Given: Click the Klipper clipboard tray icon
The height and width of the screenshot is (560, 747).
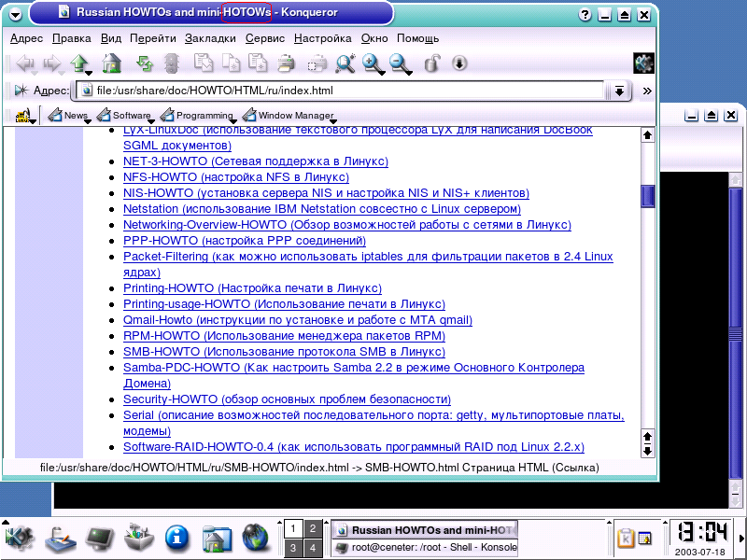Looking at the screenshot, I should (626, 539).
